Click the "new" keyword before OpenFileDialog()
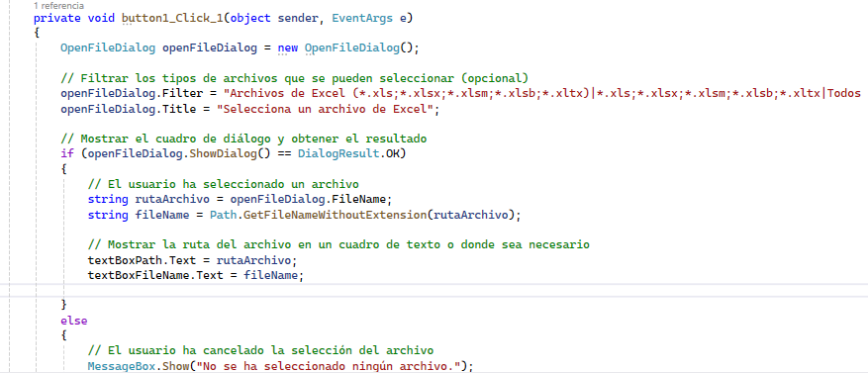 [288, 47]
